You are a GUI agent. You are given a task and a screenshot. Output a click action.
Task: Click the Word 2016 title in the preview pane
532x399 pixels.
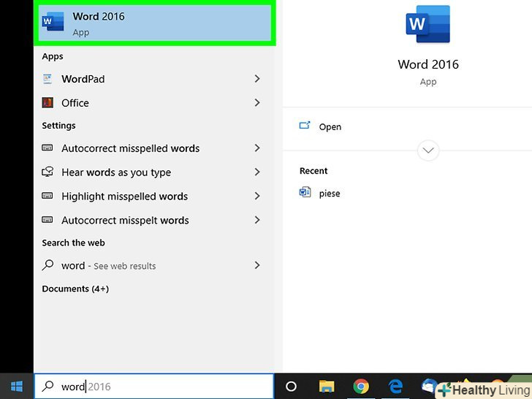pos(427,64)
